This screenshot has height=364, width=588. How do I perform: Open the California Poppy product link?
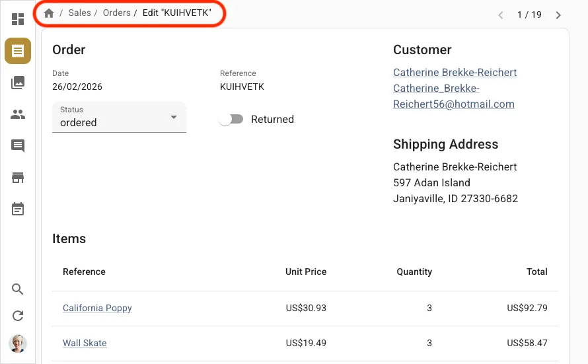[x=97, y=309]
